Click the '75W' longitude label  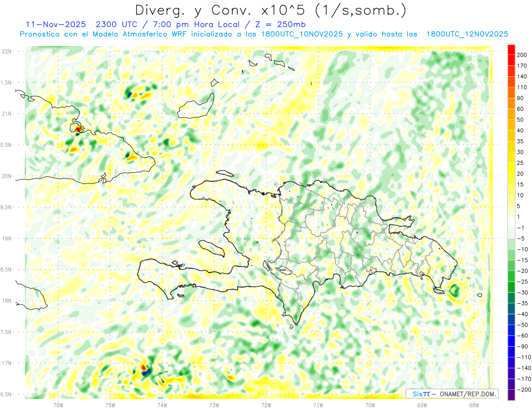pos(110,405)
